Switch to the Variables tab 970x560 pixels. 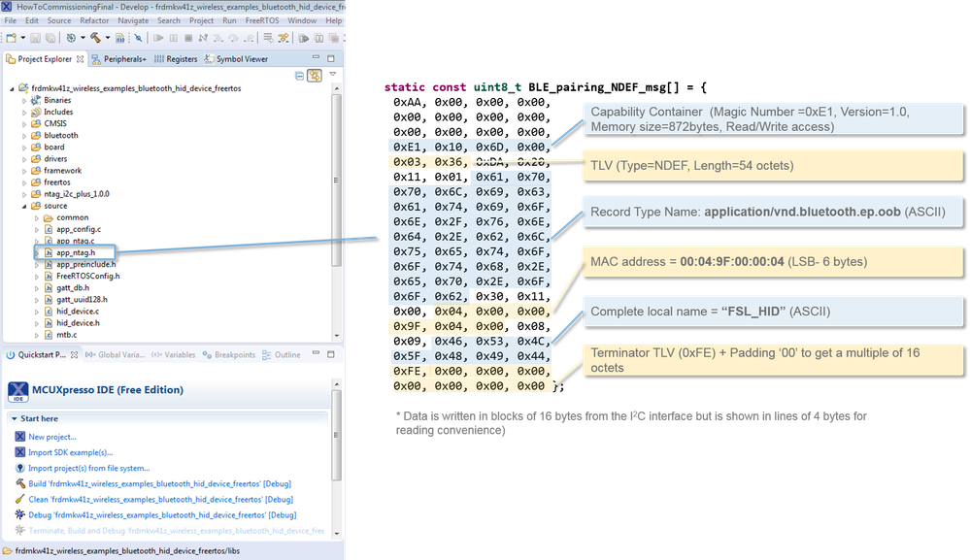173,355
